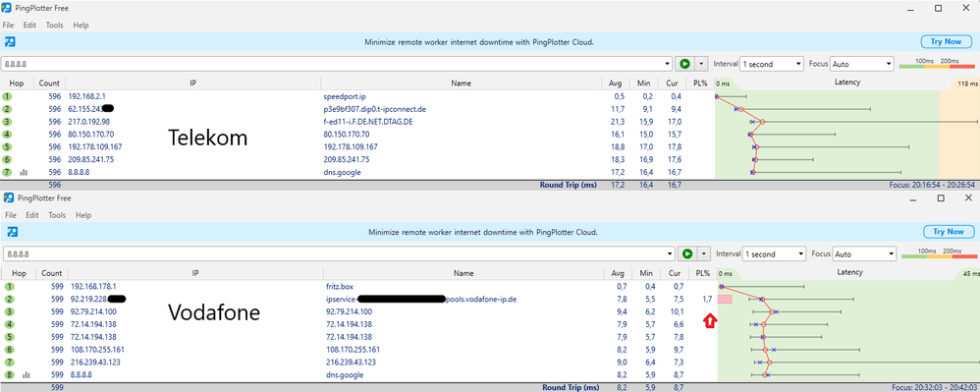
Task: Open File menu in Telekom window
Action: coord(8,25)
